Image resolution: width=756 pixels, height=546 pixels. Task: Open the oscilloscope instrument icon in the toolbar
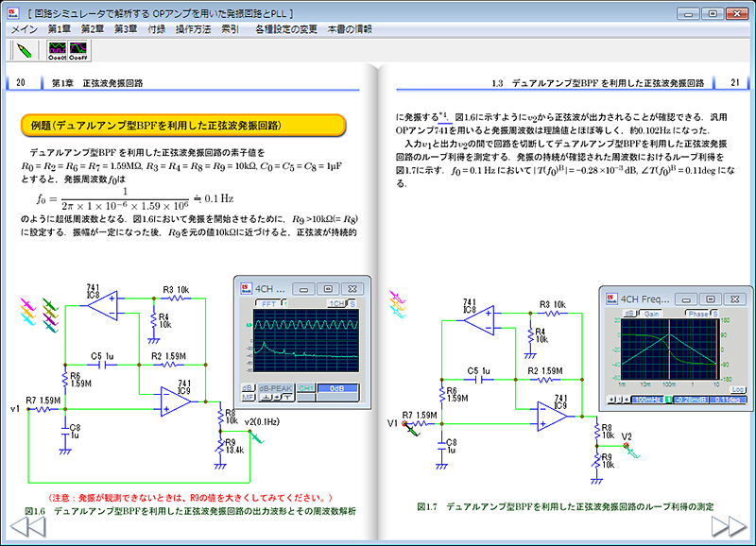[x=57, y=51]
